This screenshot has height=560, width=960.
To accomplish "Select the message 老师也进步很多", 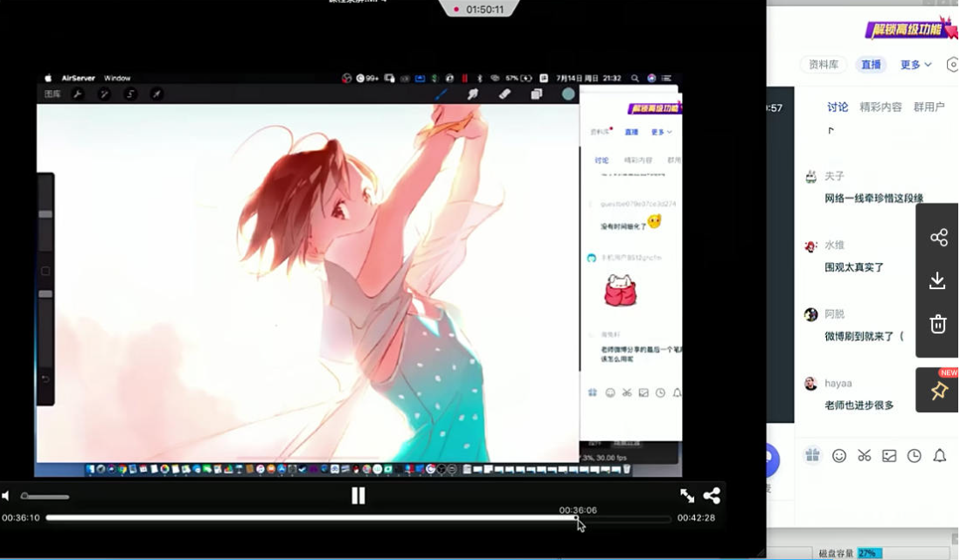I will (859, 405).
